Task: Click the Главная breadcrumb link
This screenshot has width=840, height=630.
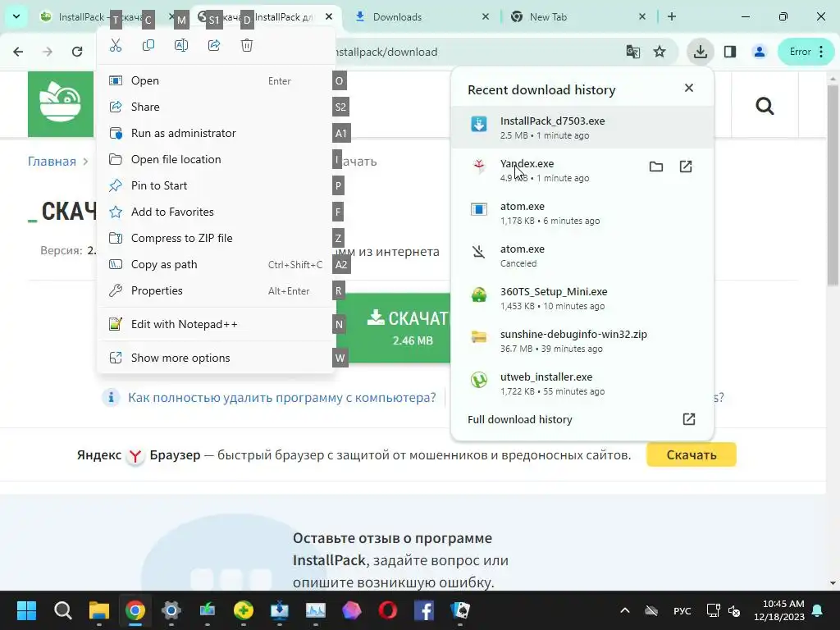Action: tap(52, 162)
